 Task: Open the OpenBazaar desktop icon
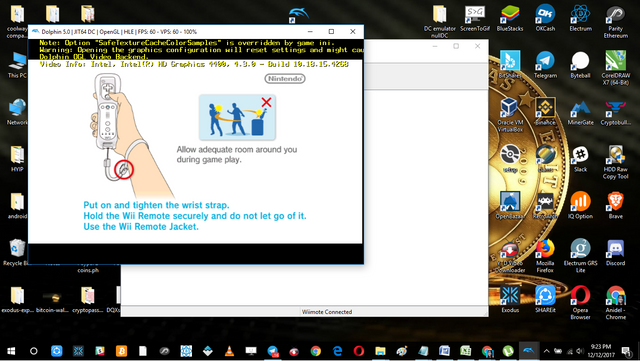tap(510, 205)
